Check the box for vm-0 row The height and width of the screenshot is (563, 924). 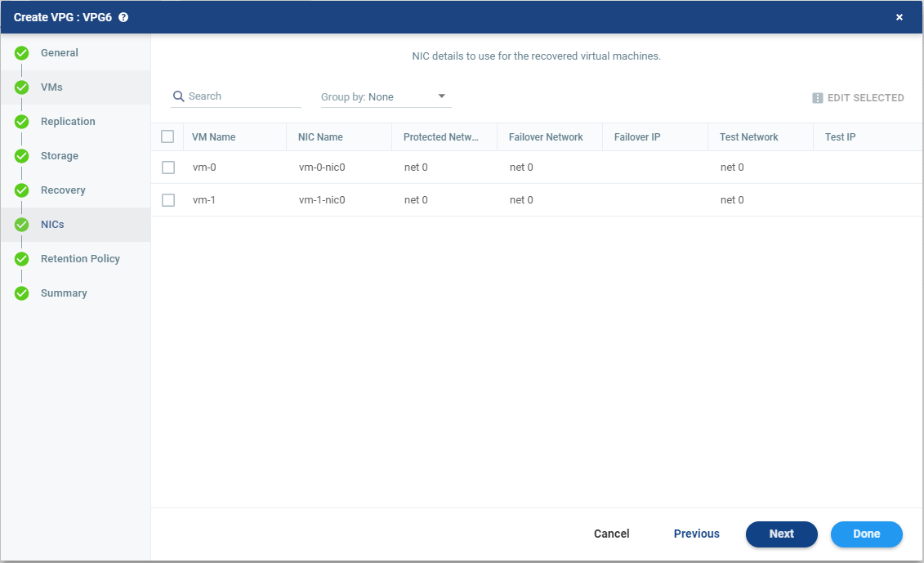pyautogui.click(x=168, y=168)
